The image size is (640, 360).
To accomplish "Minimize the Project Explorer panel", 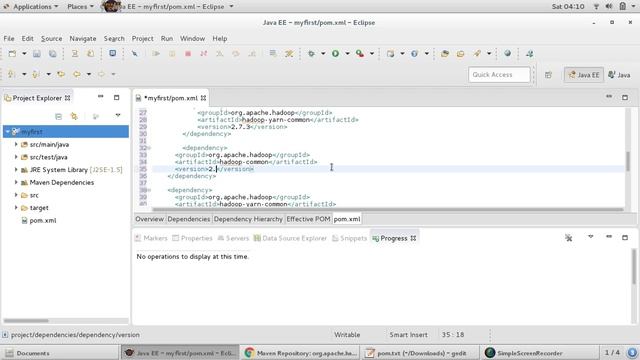I will 100,97.
